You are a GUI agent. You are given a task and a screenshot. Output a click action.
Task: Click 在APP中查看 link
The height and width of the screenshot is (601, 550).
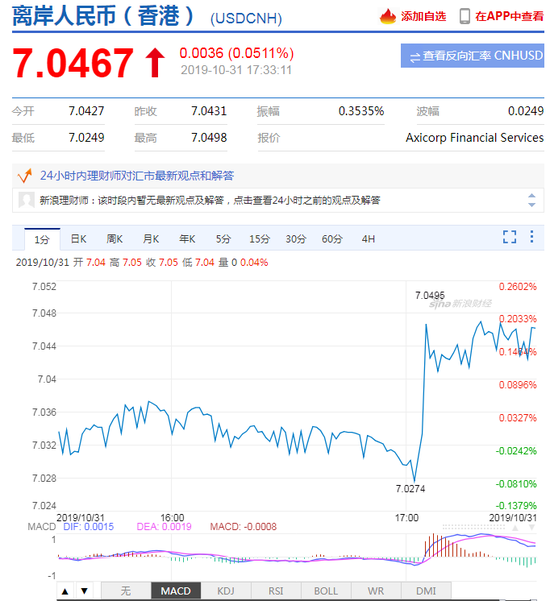coord(509,16)
